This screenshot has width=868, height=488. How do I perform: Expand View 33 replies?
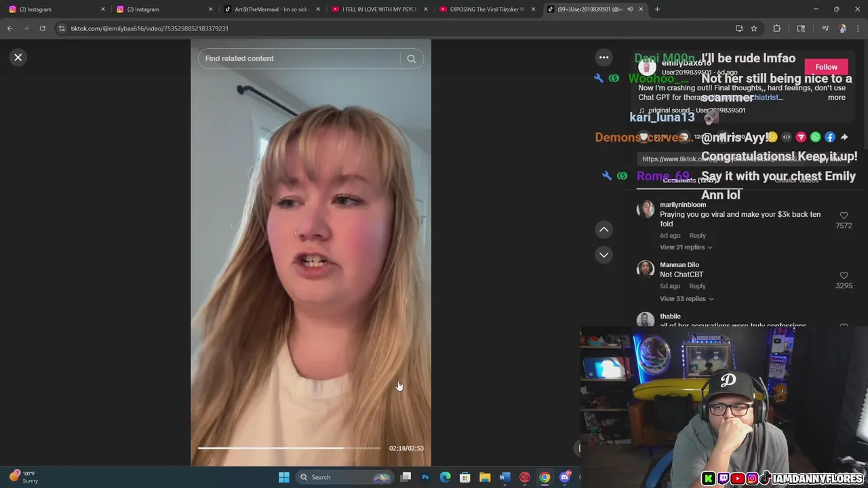pos(686,299)
